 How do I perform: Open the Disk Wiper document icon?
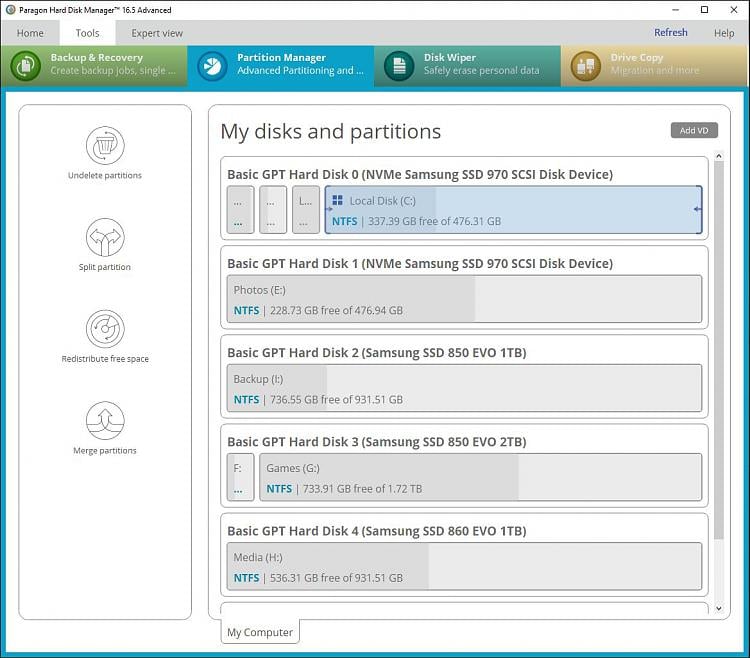[x=399, y=66]
